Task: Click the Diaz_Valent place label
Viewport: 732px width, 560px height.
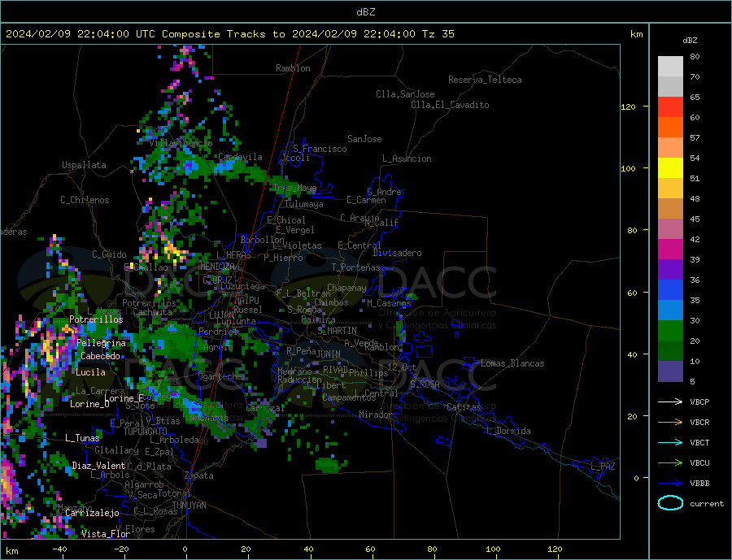Action: (x=99, y=465)
